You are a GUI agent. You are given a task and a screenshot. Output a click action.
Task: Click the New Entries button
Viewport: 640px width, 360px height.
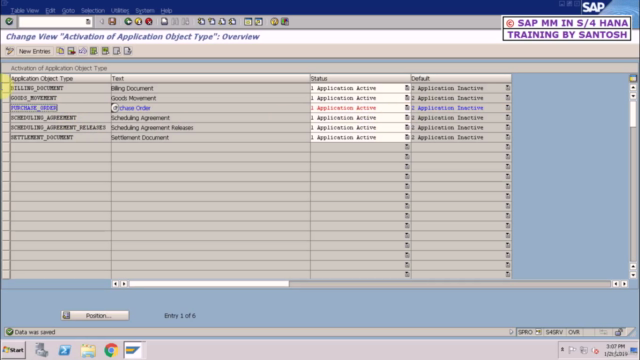[x=34, y=51]
